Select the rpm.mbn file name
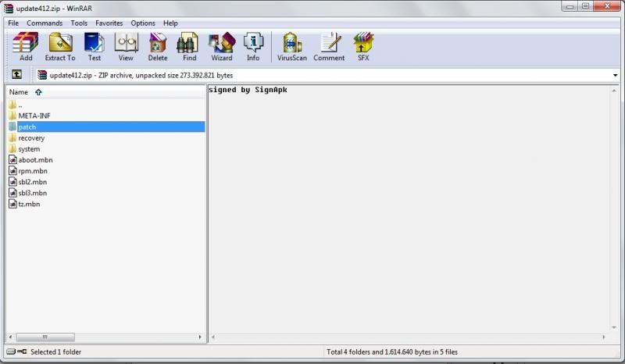The height and width of the screenshot is (364, 625). 33,170
